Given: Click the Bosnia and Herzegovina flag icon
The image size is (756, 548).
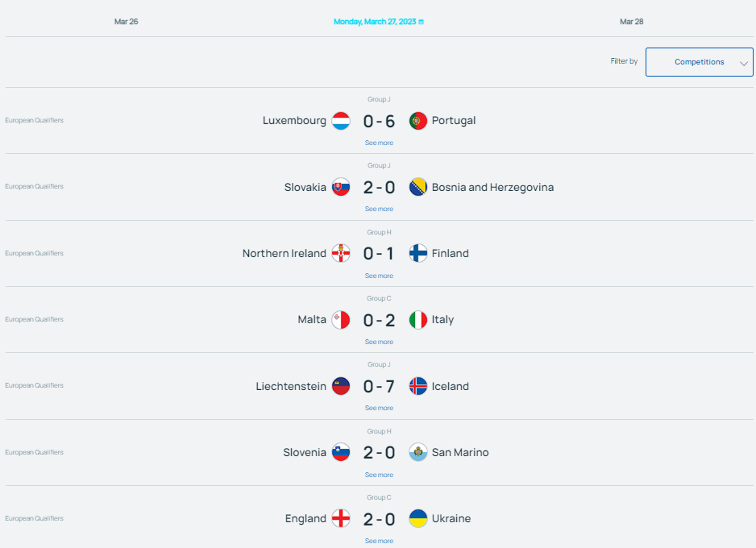Looking at the screenshot, I should pos(418,187).
